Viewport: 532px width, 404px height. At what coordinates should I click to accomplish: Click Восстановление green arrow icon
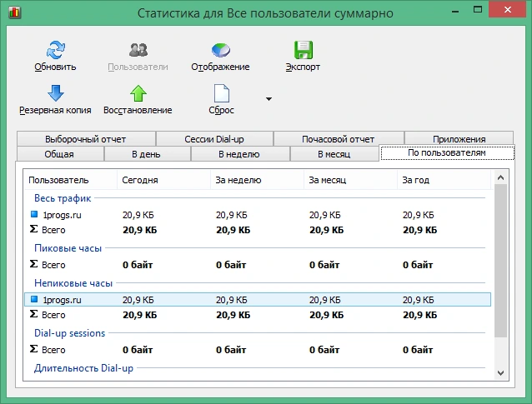pyautogui.click(x=138, y=93)
